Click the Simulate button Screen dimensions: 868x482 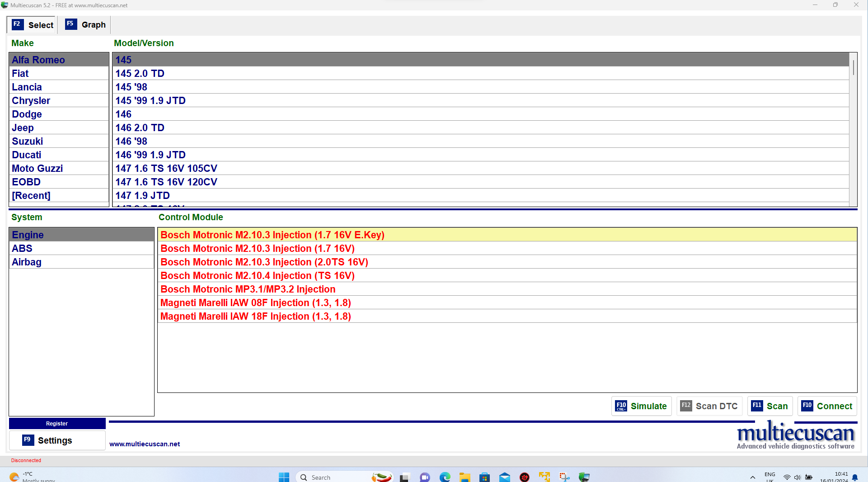point(641,406)
